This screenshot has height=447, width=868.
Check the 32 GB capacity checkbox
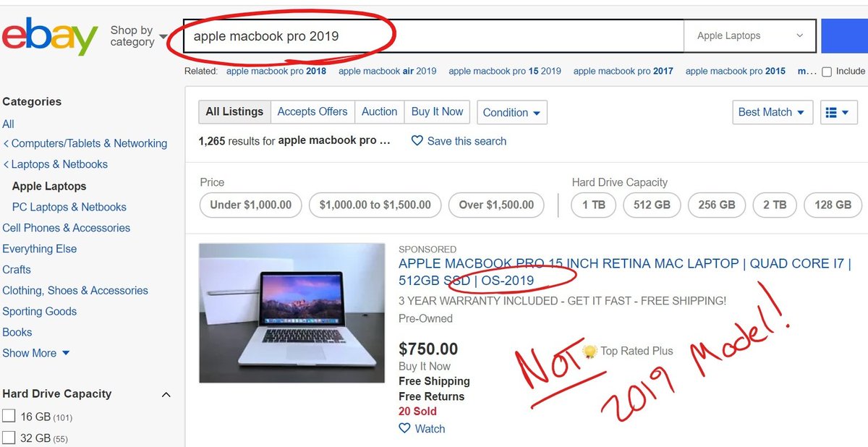tap(9, 437)
